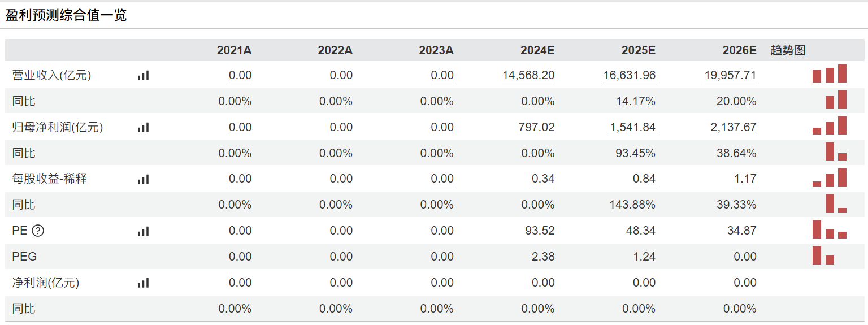Open the 2026E net profit value 2,137.67
This screenshot has height=325, width=868.
point(734,127)
